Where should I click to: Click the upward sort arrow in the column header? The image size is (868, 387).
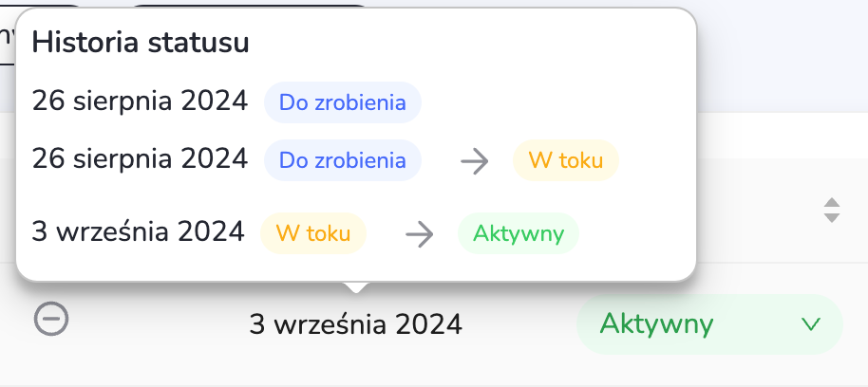click(x=832, y=204)
